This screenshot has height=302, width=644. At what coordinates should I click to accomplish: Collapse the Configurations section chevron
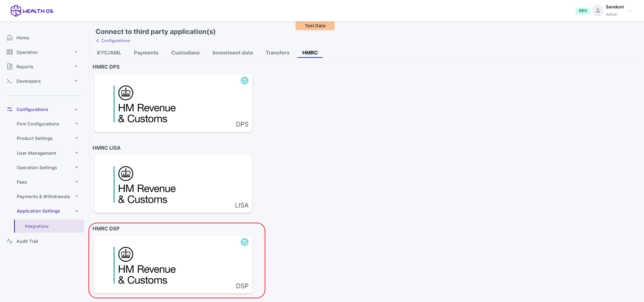(x=76, y=109)
